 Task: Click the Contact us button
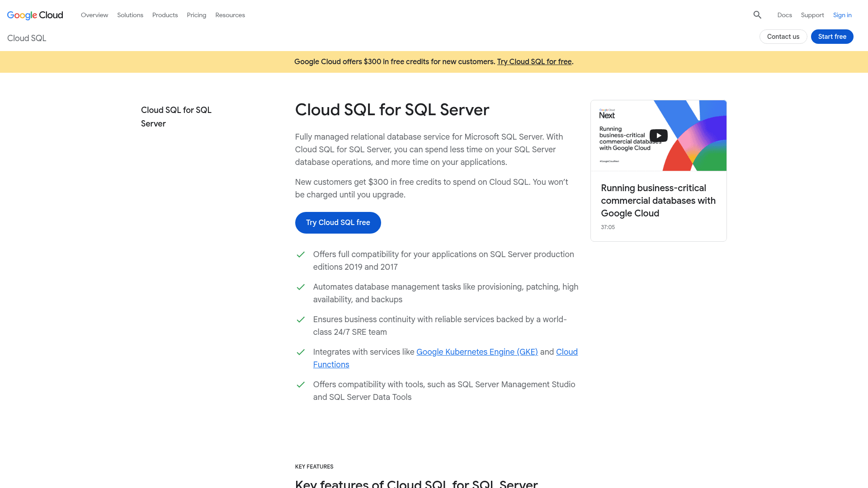click(x=783, y=37)
